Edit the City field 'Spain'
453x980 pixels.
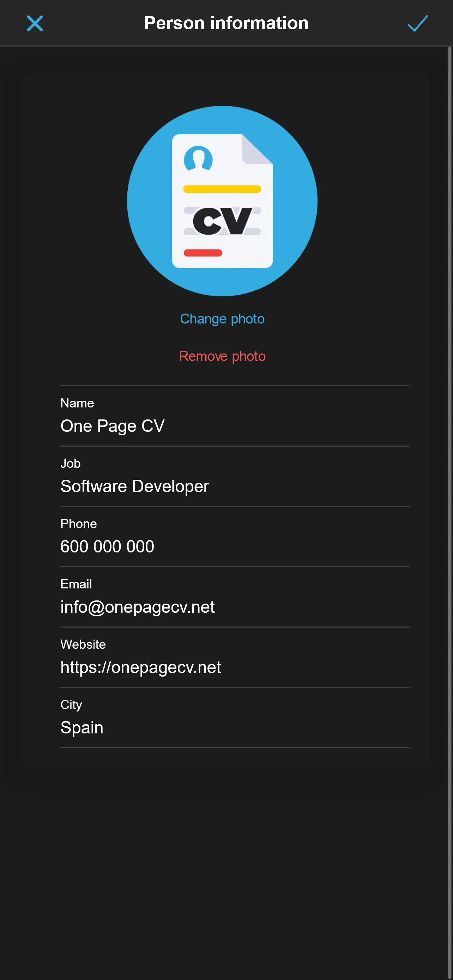235,728
